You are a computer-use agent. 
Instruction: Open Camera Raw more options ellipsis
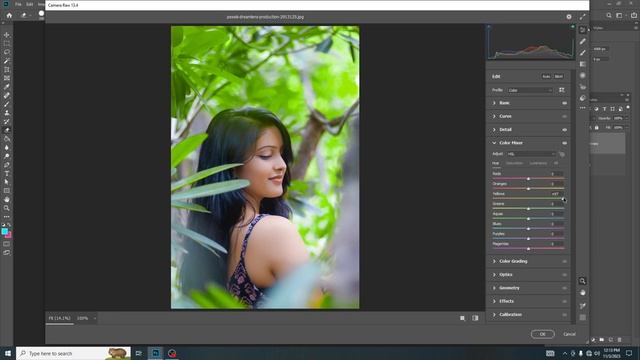582,108
